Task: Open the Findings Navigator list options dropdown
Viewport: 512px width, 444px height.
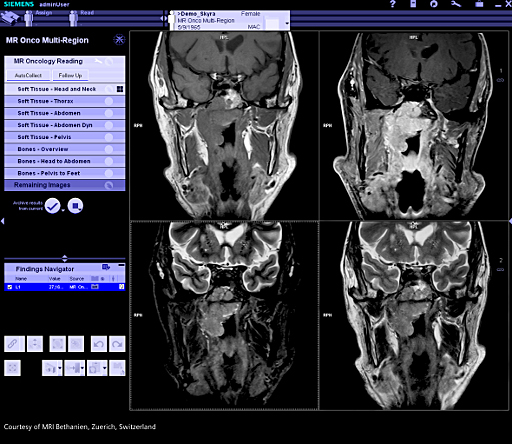Action: pyautogui.click(x=106, y=267)
